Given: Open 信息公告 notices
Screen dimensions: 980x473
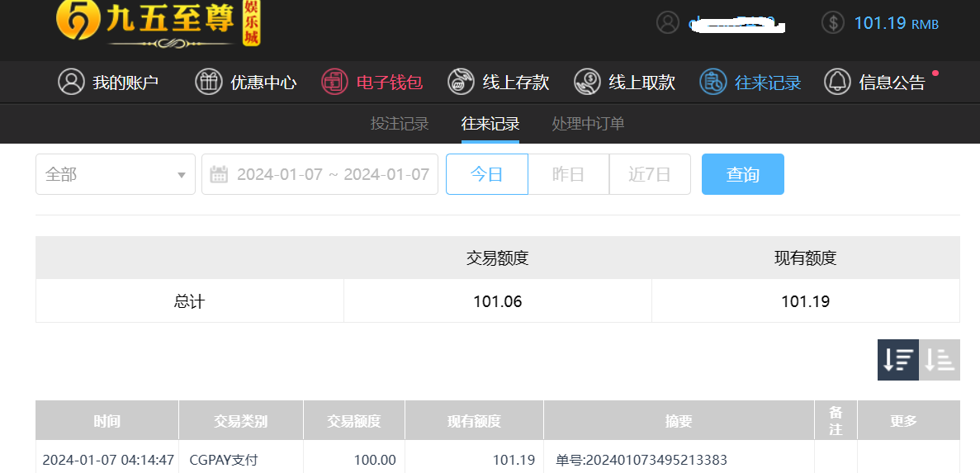Looking at the screenshot, I should (x=875, y=82).
